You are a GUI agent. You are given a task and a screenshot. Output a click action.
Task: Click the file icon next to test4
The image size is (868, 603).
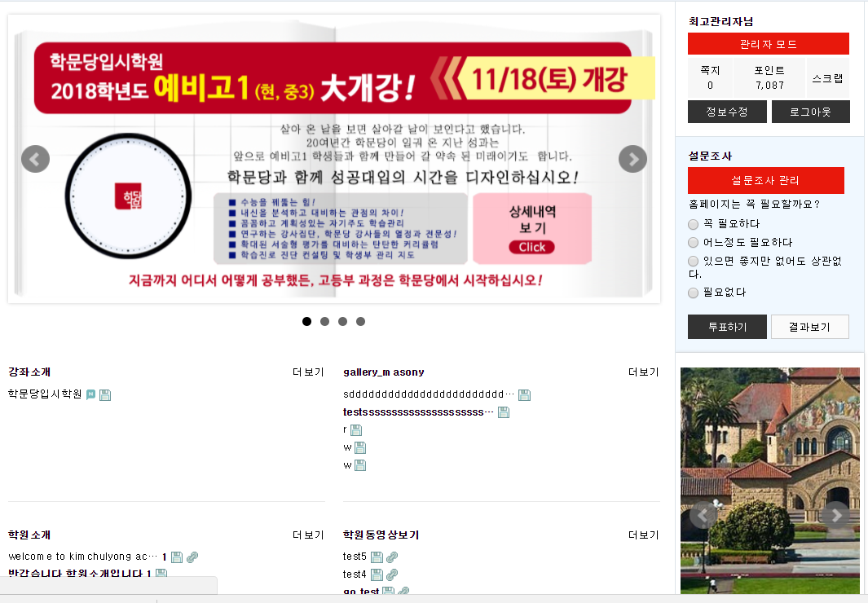(377, 574)
